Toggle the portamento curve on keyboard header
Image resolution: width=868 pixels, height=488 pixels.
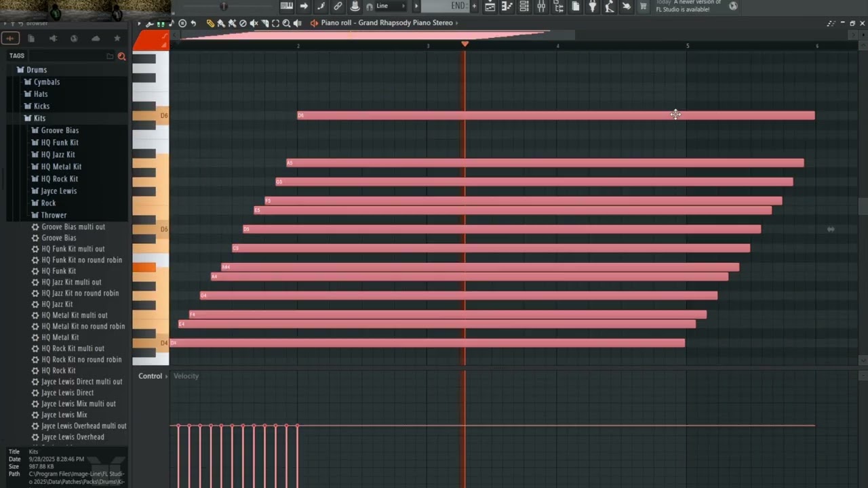164,37
